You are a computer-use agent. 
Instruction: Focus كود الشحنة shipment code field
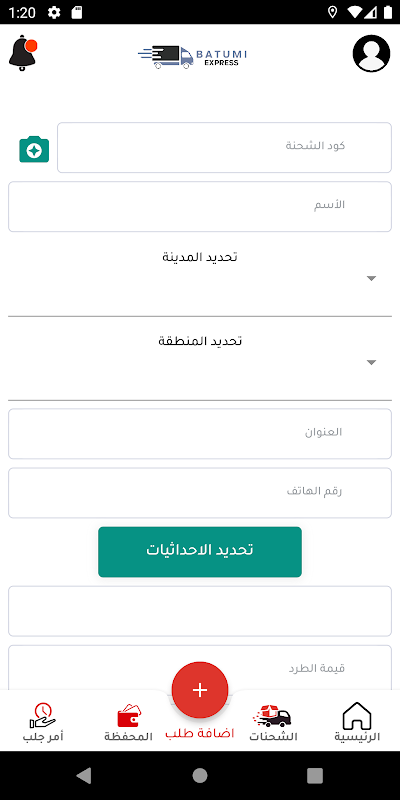click(224, 147)
